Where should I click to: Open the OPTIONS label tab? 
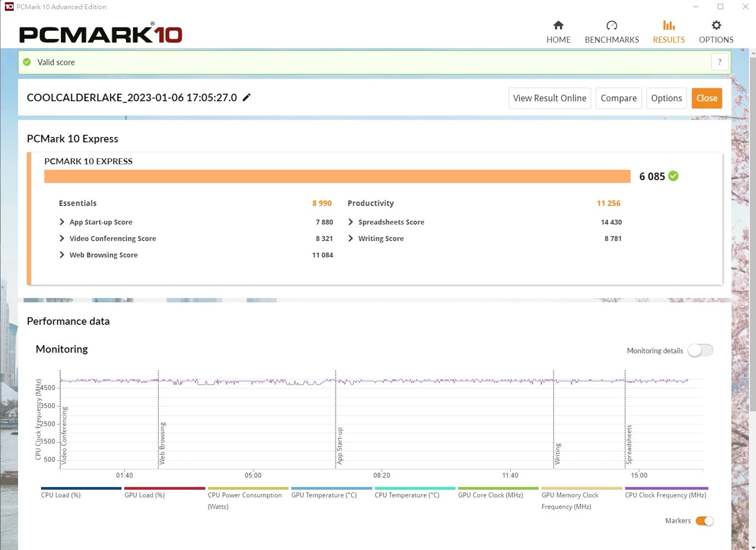pos(716,40)
